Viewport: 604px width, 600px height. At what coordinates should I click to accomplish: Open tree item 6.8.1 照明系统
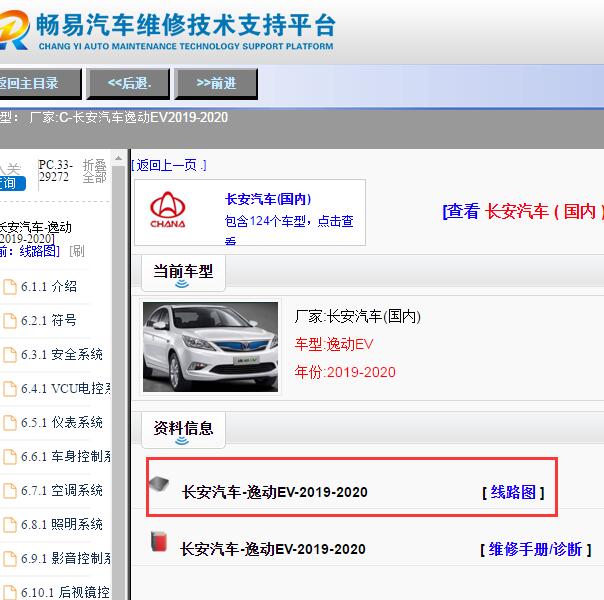point(62,525)
